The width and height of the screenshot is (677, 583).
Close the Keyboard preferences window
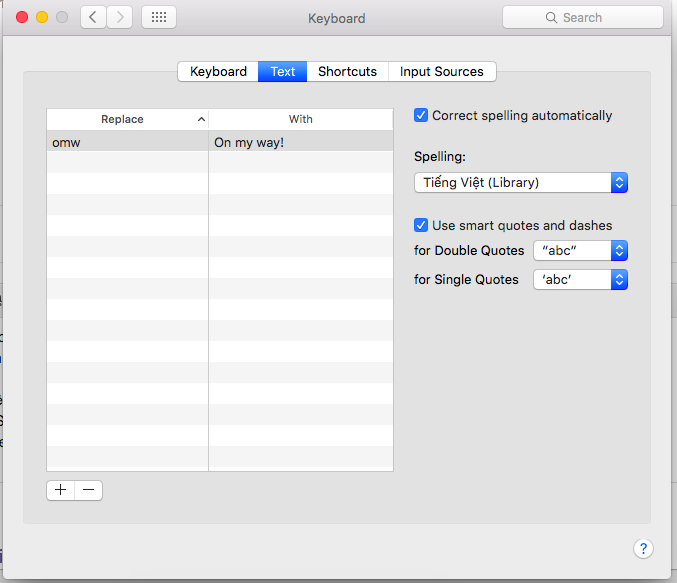pyautogui.click(x=22, y=17)
